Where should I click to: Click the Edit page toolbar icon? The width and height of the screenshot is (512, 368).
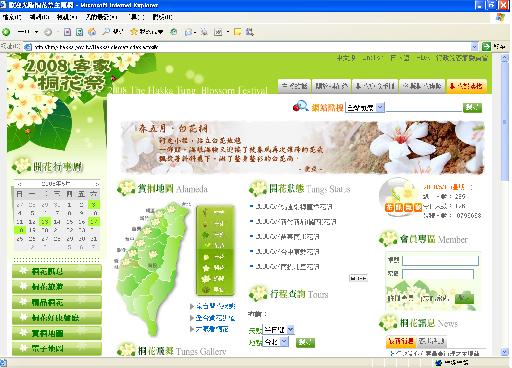click(218, 32)
